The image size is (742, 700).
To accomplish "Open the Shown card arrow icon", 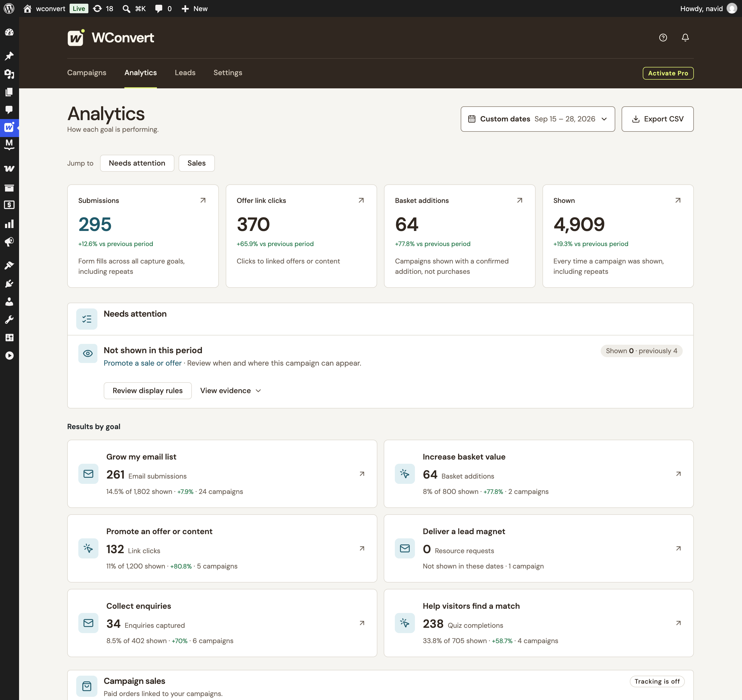I will tap(678, 200).
